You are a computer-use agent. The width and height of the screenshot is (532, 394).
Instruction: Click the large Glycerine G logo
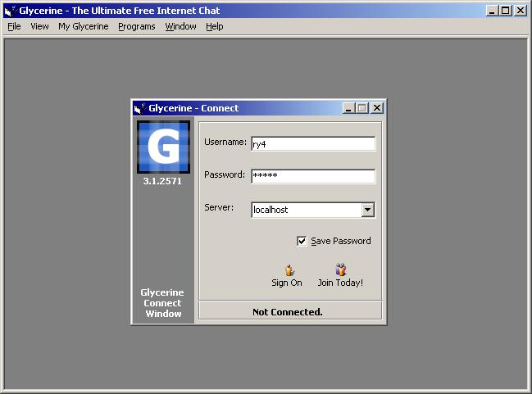tap(163, 147)
